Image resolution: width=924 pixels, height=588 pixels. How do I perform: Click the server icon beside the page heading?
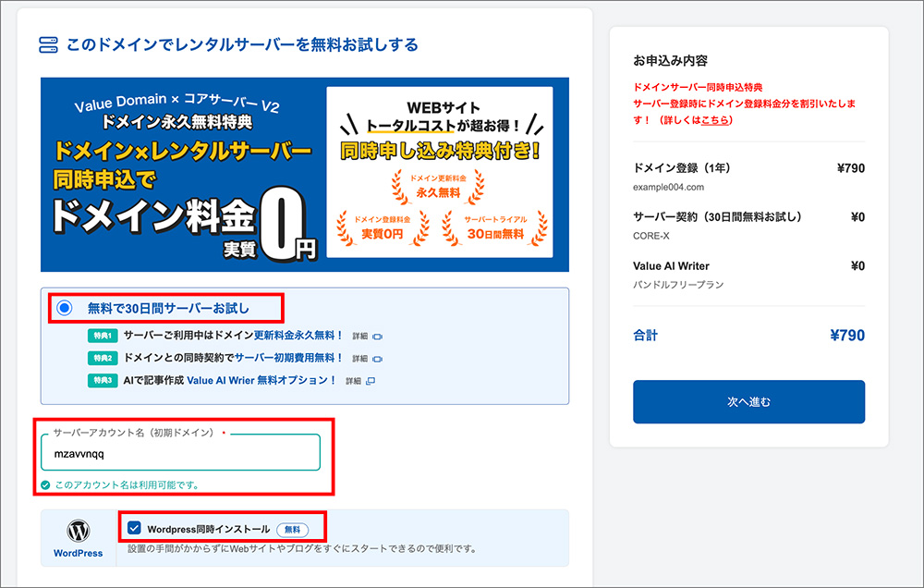(48, 44)
